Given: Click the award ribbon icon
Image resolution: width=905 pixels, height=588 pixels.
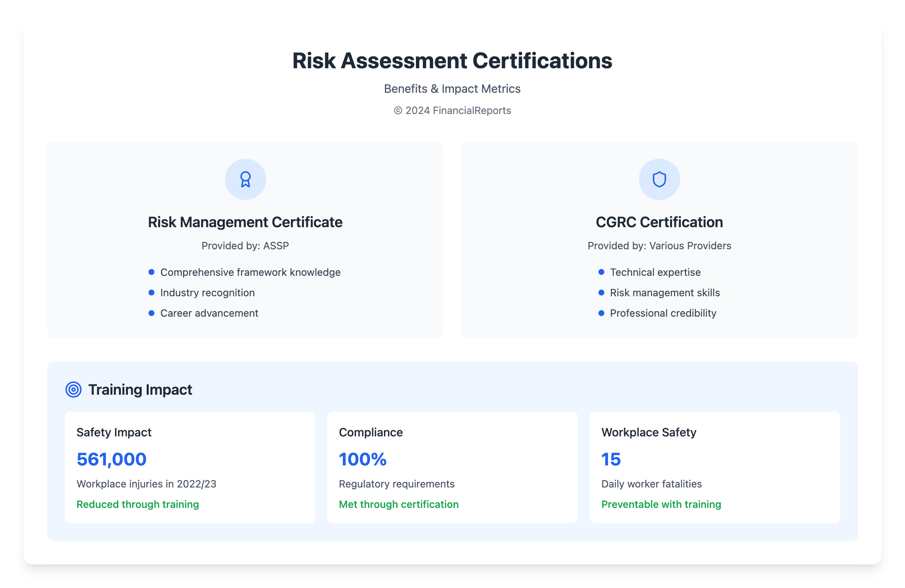Looking at the screenshot, I should tap(245, 179).
